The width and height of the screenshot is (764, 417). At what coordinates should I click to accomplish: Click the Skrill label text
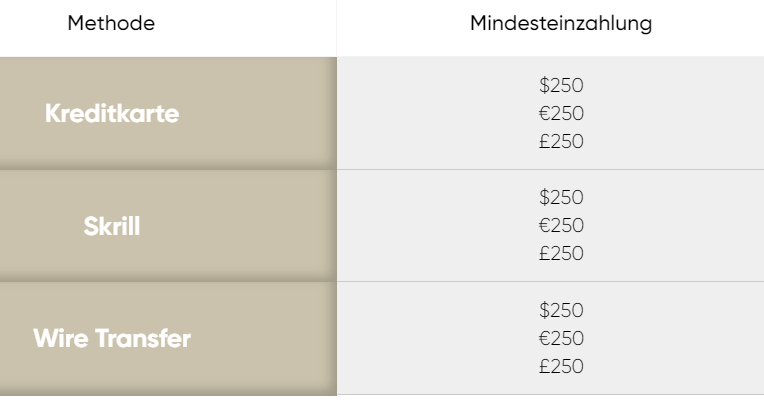[x=112, y=226]
